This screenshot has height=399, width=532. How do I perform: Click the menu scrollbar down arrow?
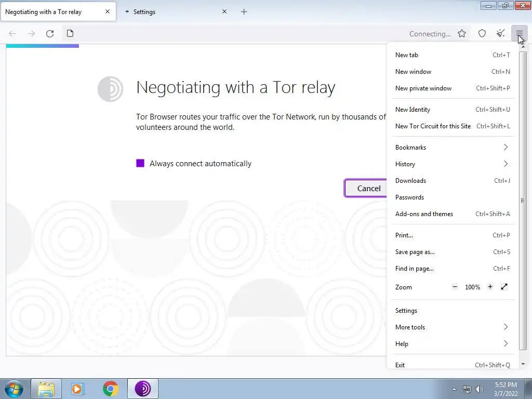coord(523,364)
